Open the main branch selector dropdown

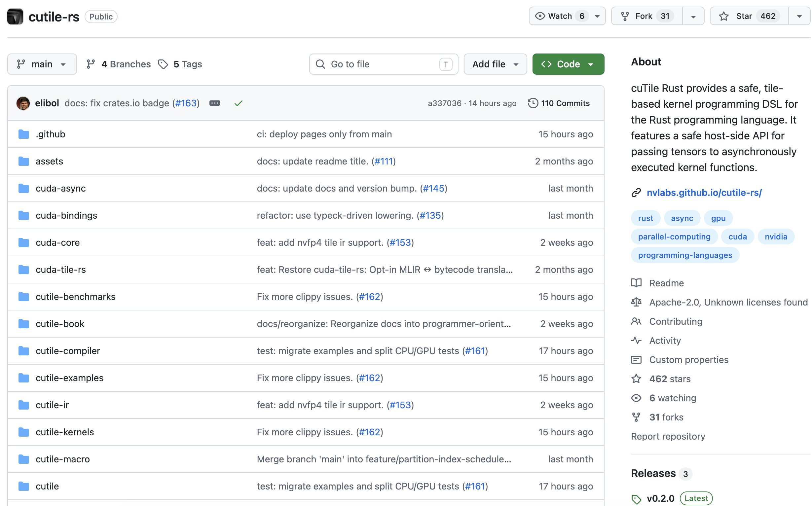(42, 64)
